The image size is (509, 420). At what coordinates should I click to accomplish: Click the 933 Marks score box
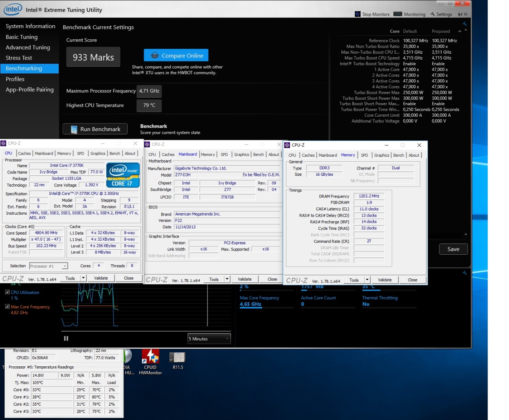click(93, 57)
